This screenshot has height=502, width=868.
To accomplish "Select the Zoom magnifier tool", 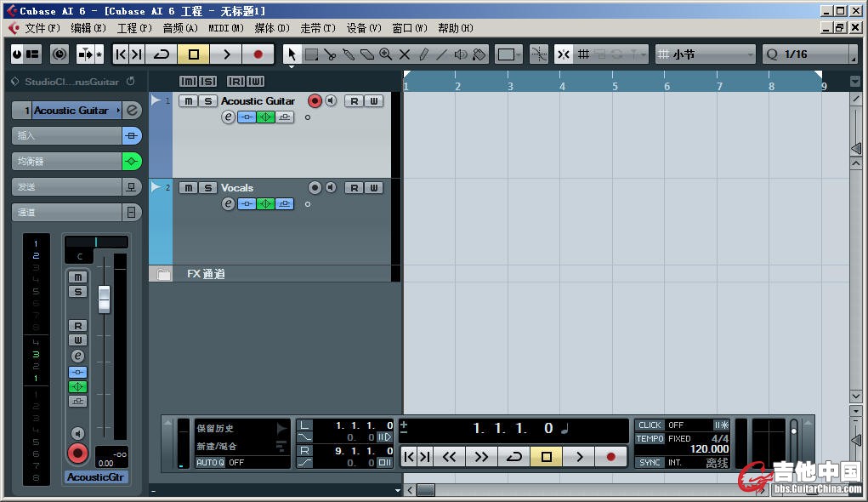I will pyautogui.click(x=386, y=54).
